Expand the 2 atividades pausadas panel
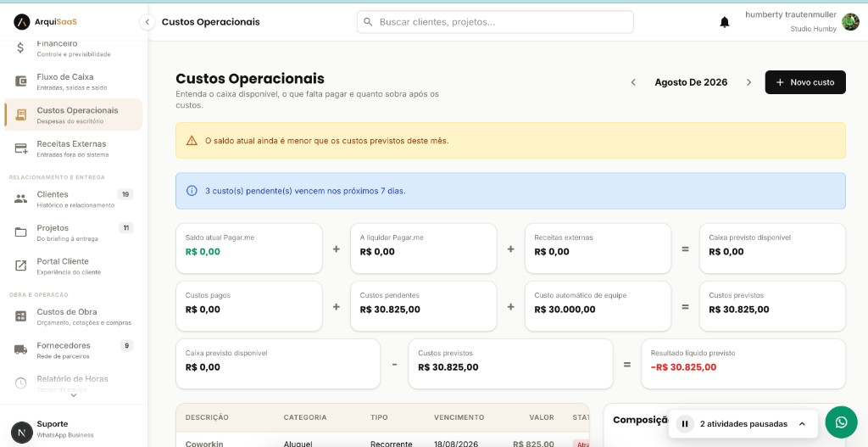Screen dimensions: 868x447 coord(802,424)
